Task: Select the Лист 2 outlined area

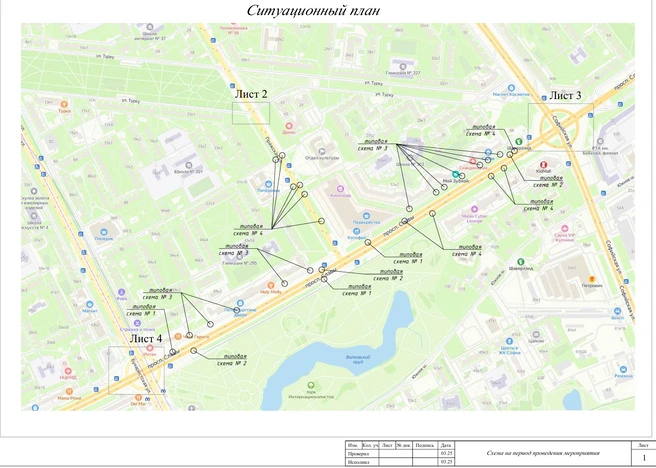Action: tap(251, 113)
